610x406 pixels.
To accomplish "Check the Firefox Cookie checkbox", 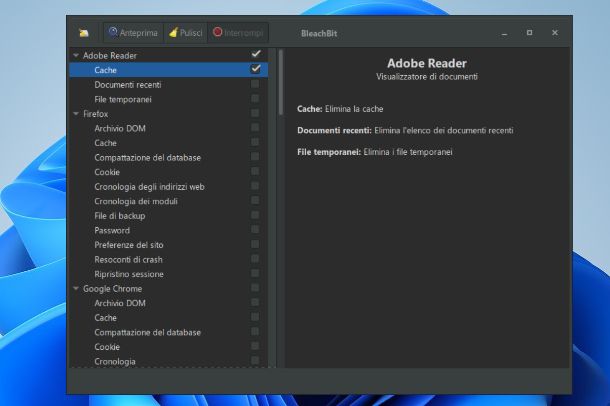I will (x=255, y=171).
